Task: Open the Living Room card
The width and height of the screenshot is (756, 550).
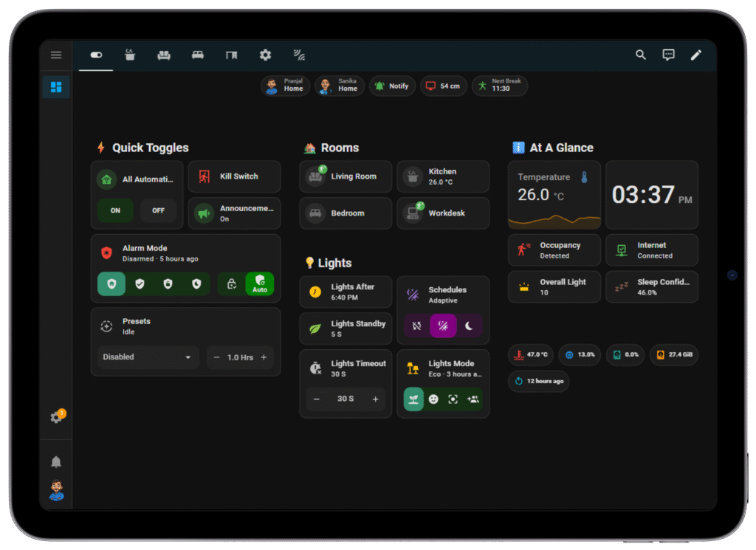Action: tap(346, 176)
